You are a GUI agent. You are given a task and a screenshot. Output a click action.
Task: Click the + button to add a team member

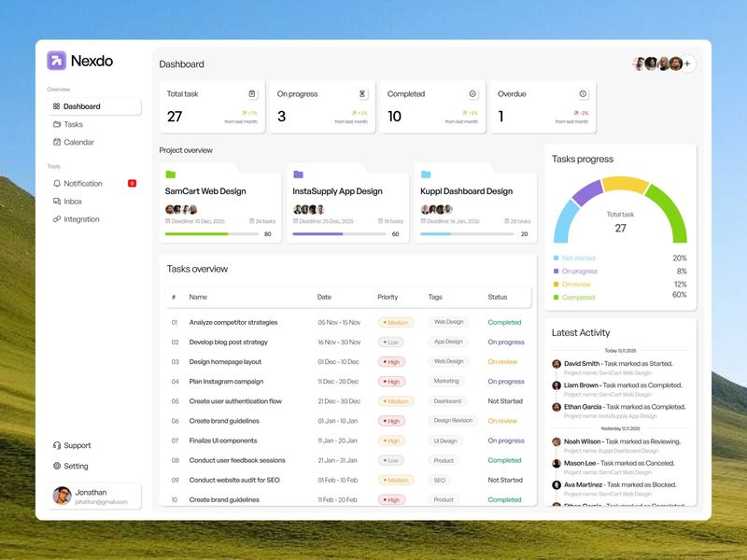pos(685,63)
